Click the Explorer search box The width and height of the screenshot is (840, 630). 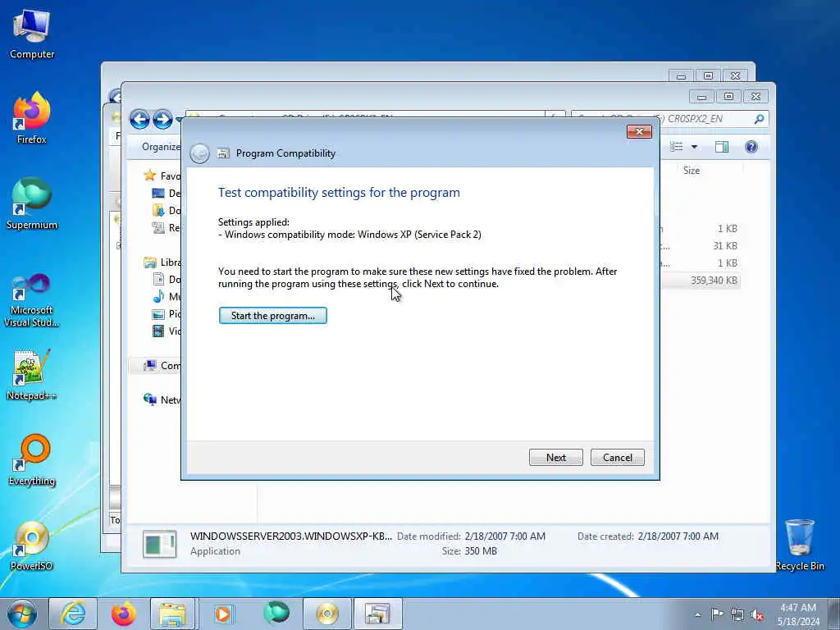[663, 119]
